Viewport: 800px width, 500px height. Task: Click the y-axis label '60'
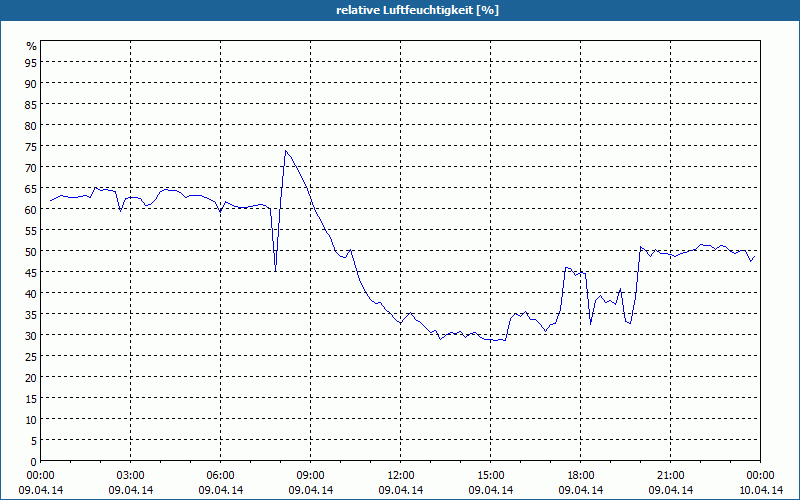click(31, 210)
